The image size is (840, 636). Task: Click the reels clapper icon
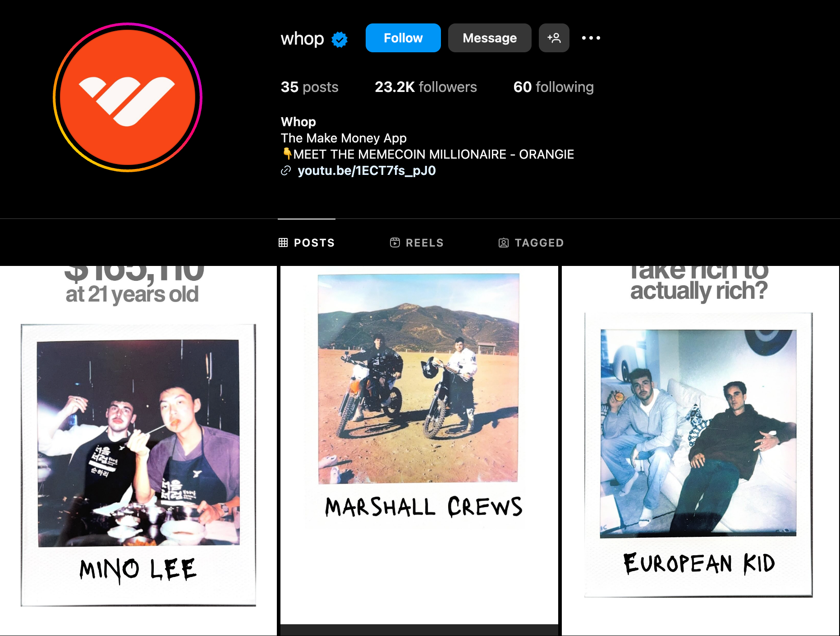[395, 243]
